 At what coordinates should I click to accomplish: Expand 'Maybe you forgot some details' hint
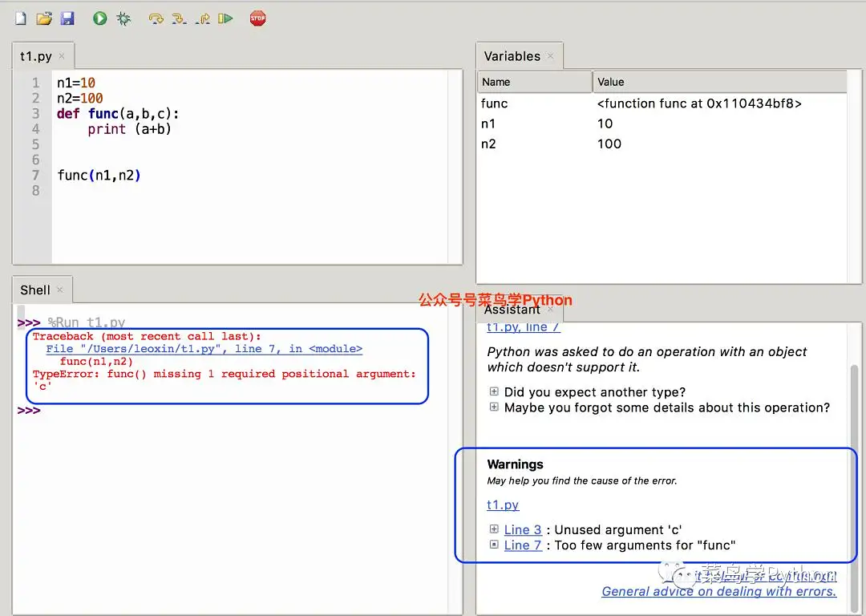(x=494, y=407)
